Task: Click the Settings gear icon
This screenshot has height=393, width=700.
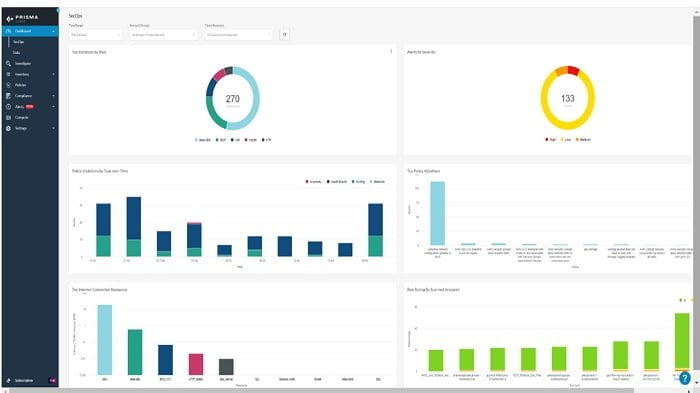Action: (8, 128)
